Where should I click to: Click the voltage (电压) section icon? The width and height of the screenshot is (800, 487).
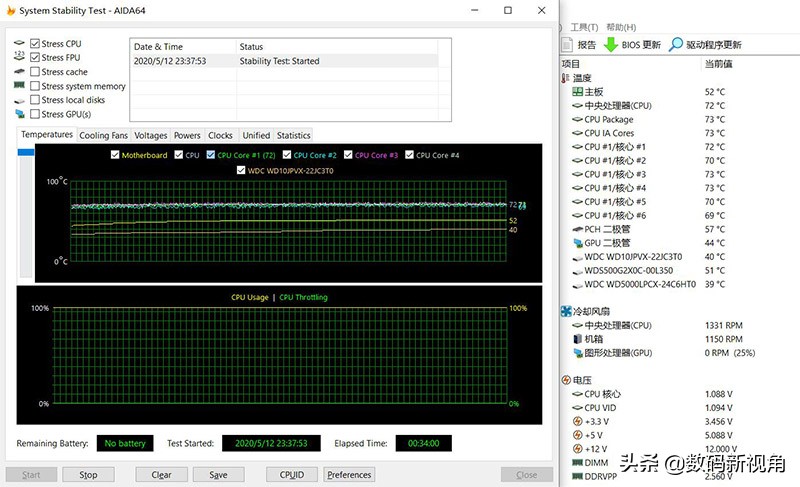tap(567, 380)
